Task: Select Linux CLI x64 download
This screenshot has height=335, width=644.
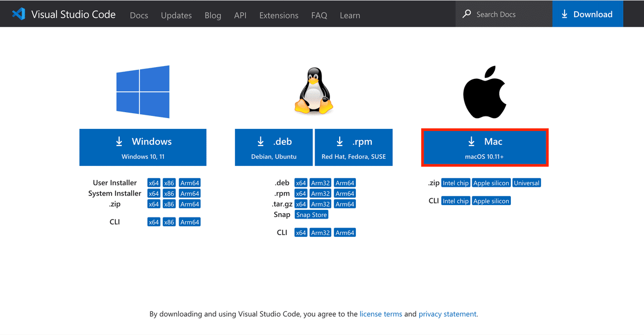Action: [301, 233]
